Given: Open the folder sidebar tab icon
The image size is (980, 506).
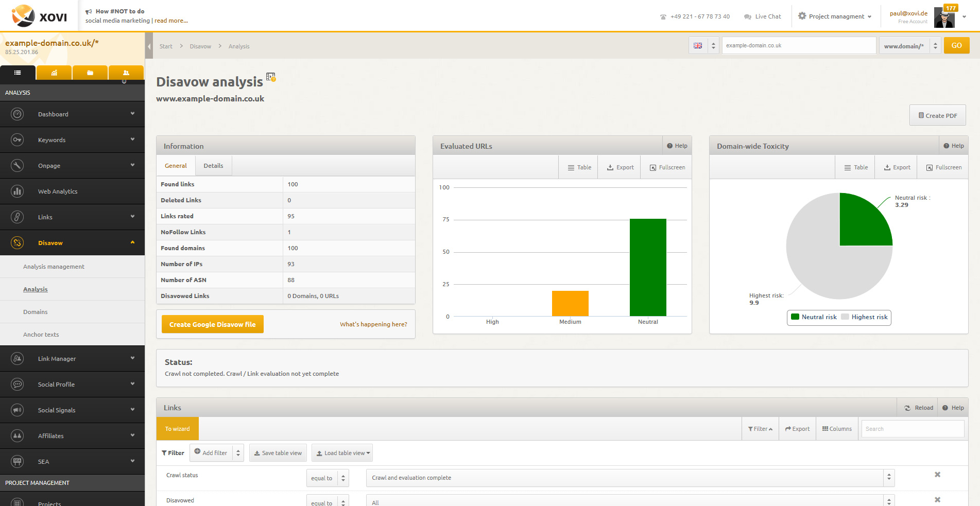Looking at the screenshot, I should (90, 73).
